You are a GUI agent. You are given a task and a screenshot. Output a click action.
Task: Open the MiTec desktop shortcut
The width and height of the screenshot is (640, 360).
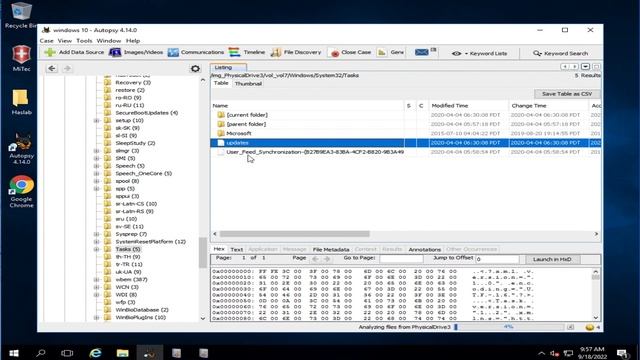(x=21, y=58)
